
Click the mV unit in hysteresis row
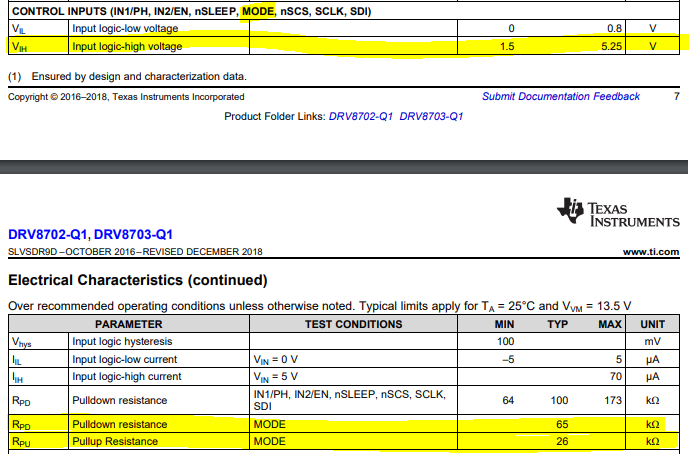click(653, 341)
